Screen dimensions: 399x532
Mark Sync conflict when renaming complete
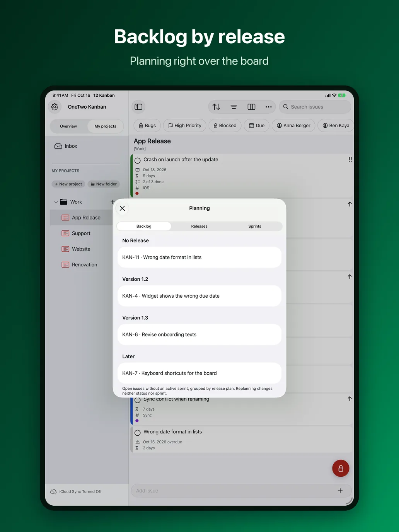click(x=137, y=400)
